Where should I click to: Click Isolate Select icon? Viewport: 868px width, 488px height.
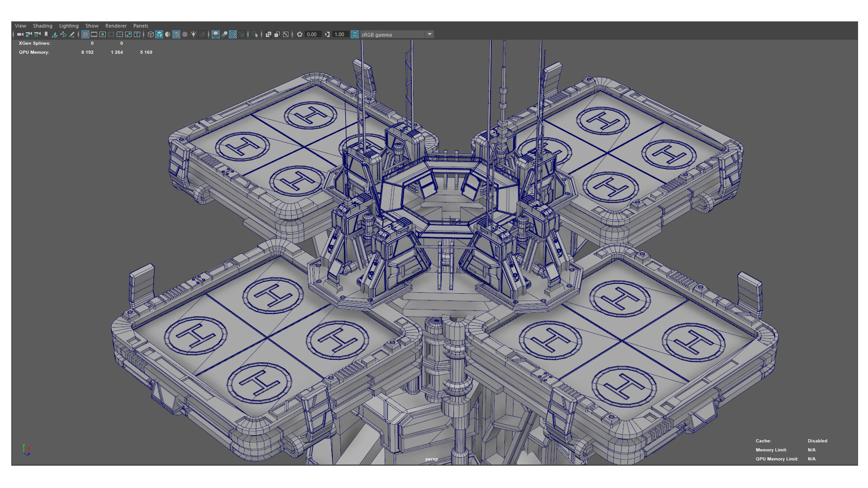(255, 34)
